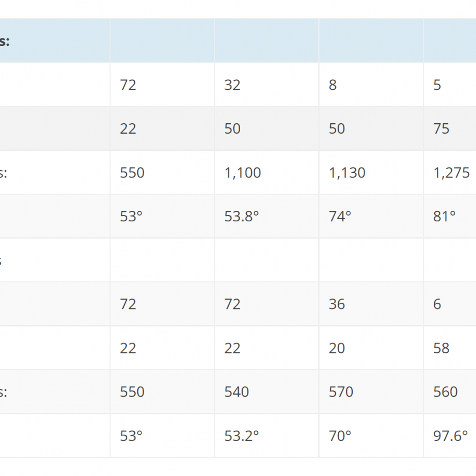Viewport: 476px width, 476px height.
Task: Click the cell reading 74°
Action: pos(371,216)
